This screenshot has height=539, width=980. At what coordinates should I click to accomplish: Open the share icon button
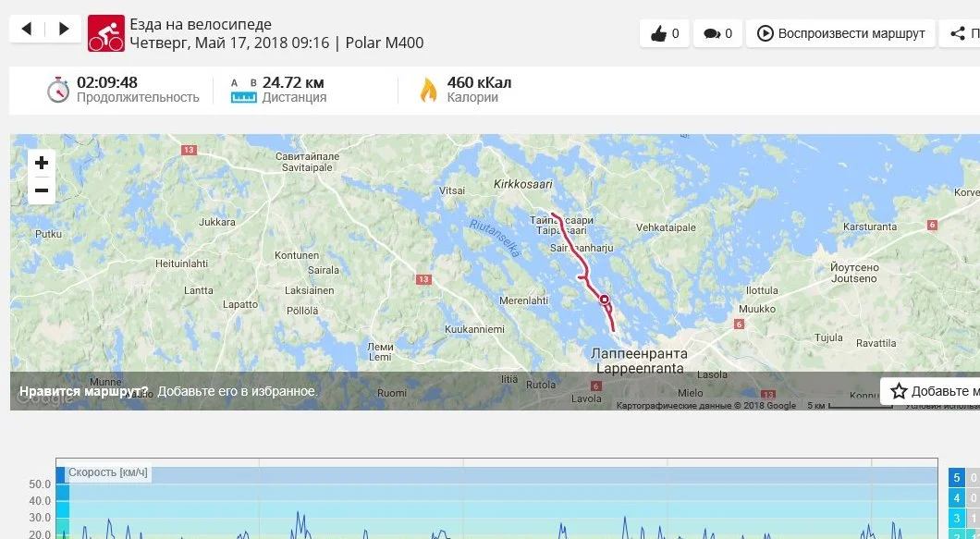(960, 33)
